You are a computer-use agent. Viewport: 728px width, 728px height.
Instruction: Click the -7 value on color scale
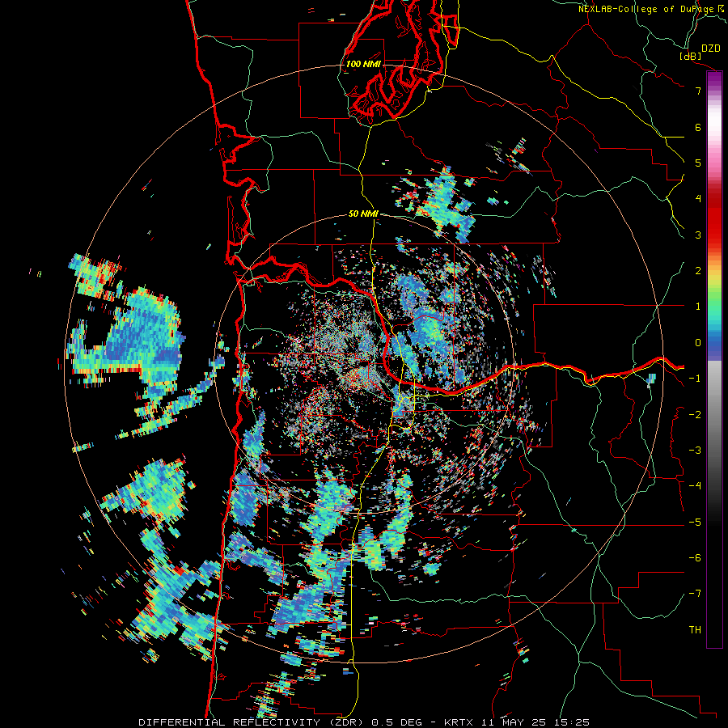click(695, 594)
